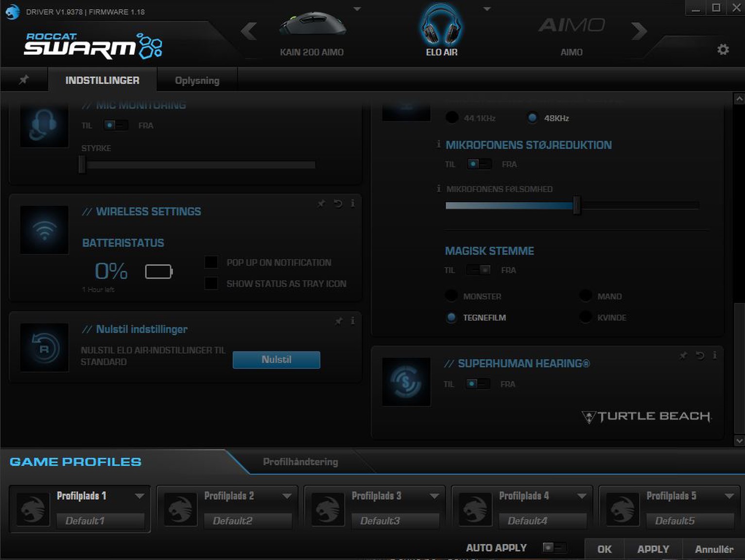Click the pin tab icon beside Indstillinger
The height and width of the screenshot is (560, 745).
[x=24, y=80]
